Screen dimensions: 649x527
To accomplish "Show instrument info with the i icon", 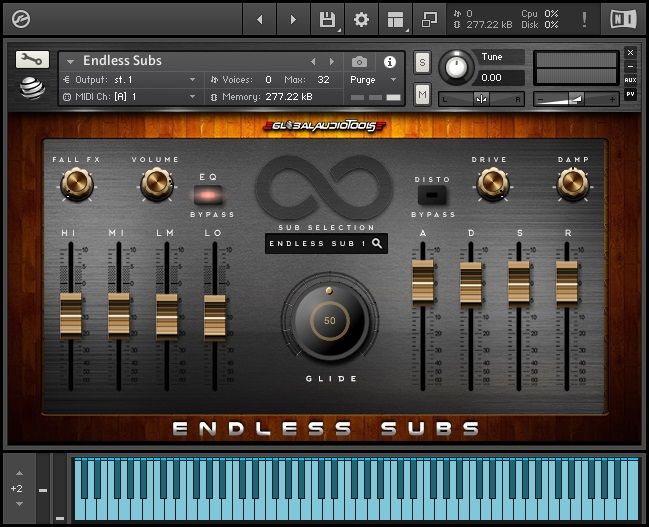I will tap(391, 61).
